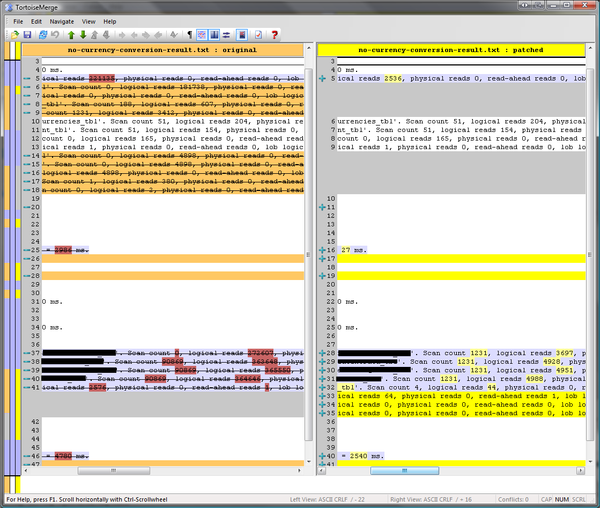
Task: Click left pane vertical scrollbar up arrow
Action: coord(309,49)
